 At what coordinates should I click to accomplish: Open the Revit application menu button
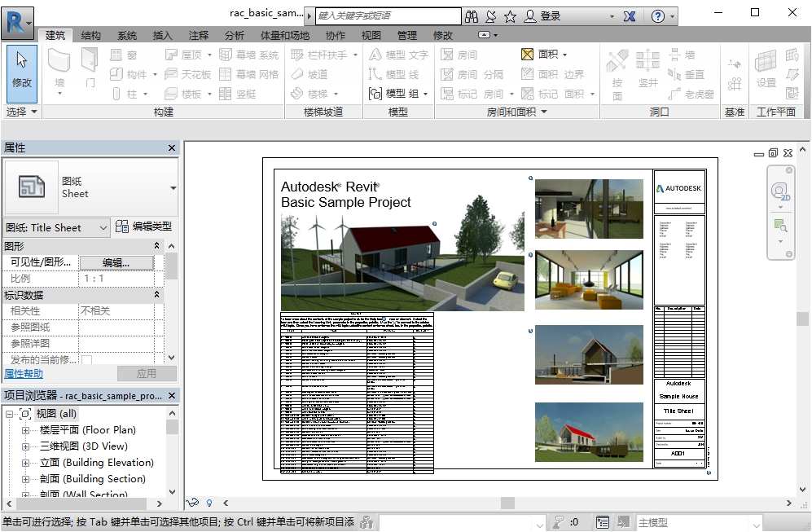(17, 24)
